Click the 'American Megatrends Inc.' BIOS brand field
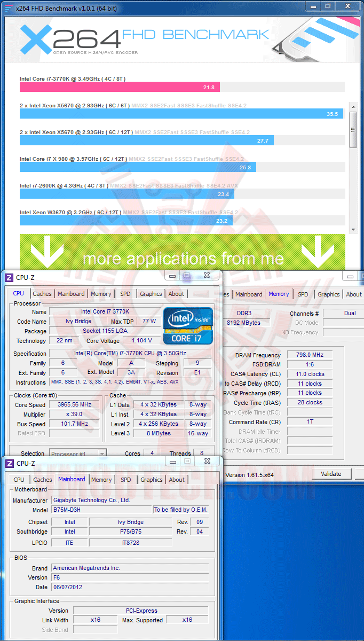Viewport: 364px width, 641px height. click(x=130, y=568)
